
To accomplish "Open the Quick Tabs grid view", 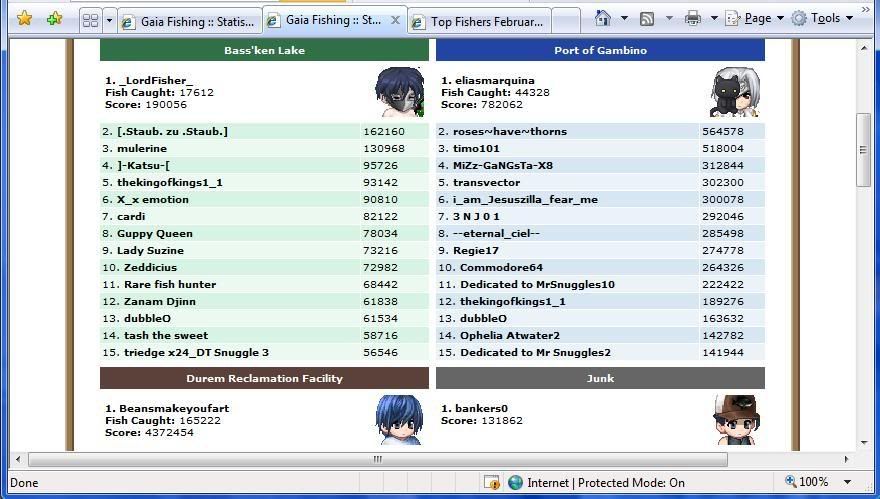I will [x=90, y=21].
